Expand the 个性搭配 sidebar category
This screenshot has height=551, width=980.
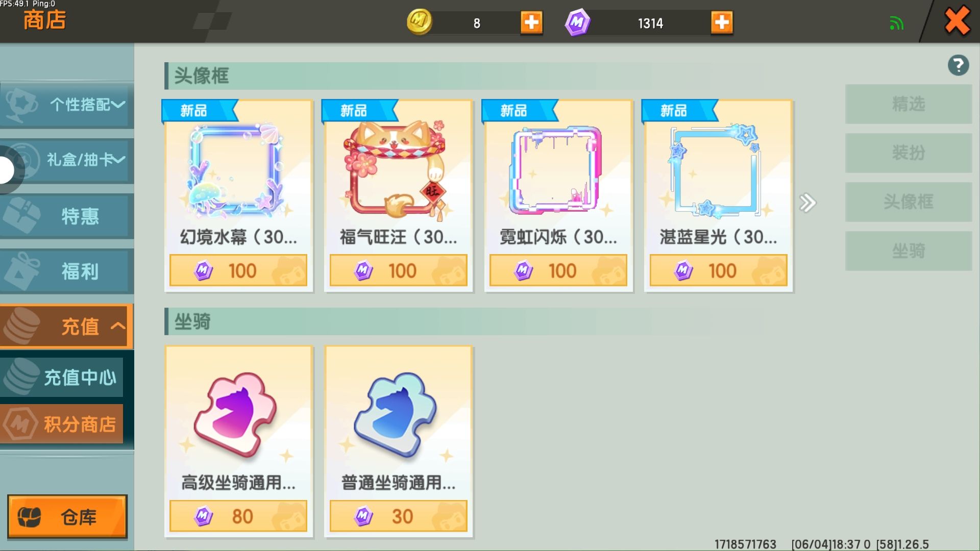tap(67, 105)
